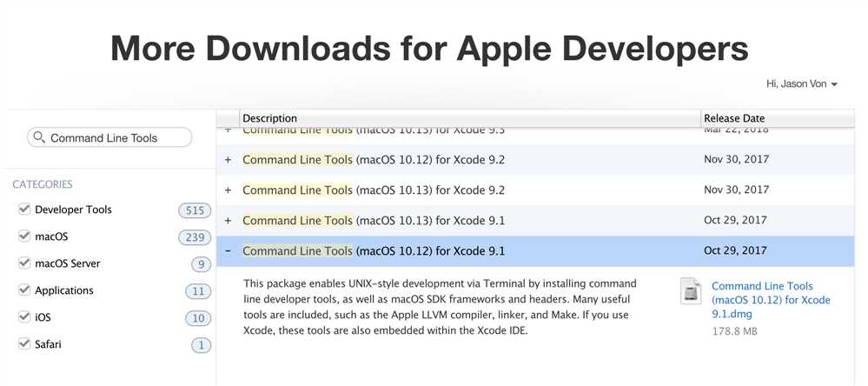Click Oct 29, 2017 date in highlighted row

coord(735,250)
